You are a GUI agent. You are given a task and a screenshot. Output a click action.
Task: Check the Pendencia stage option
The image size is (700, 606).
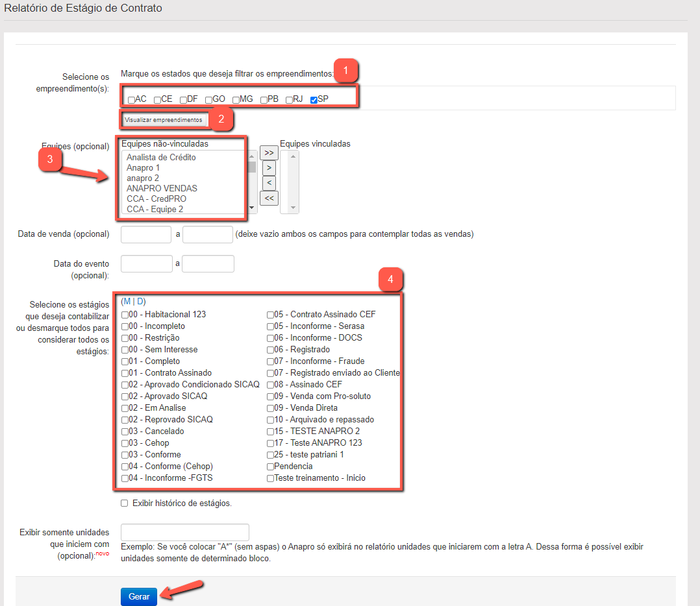pyautogui.click(x=270, y=467)
